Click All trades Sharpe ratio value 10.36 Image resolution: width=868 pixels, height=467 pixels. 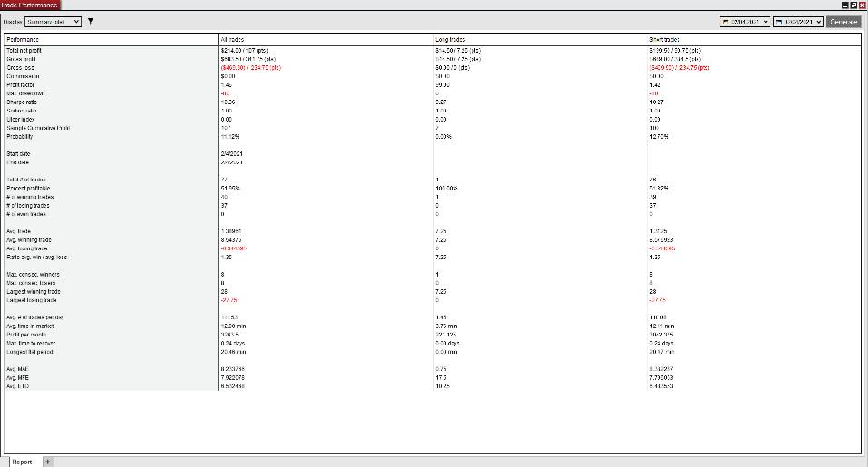(228, 102)
